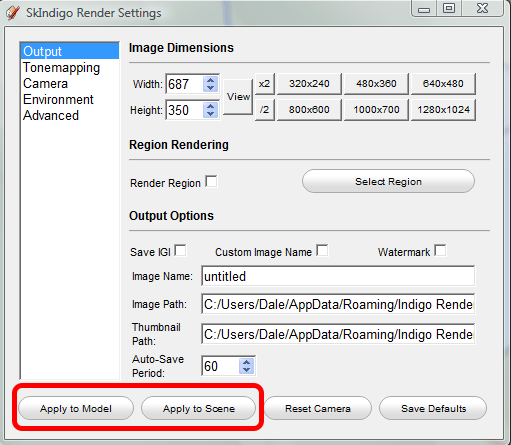511x445 pixels.
Task: Set resolution to the 800x600 preset
Action: (309, 110)
